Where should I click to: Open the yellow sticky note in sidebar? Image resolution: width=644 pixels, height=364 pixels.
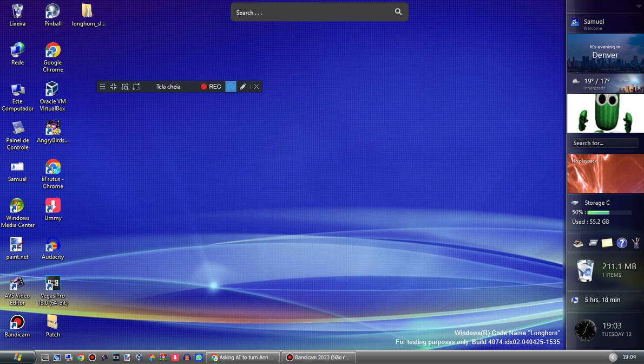pyautogui.click(x=607, y=243)
